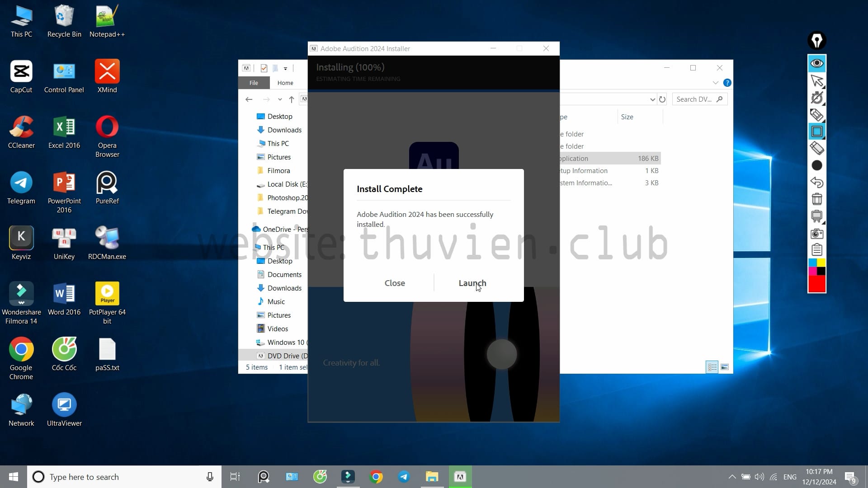Click the taskbar search box
The height and width of the screenshot is (488, 868).
coord(124,477)
